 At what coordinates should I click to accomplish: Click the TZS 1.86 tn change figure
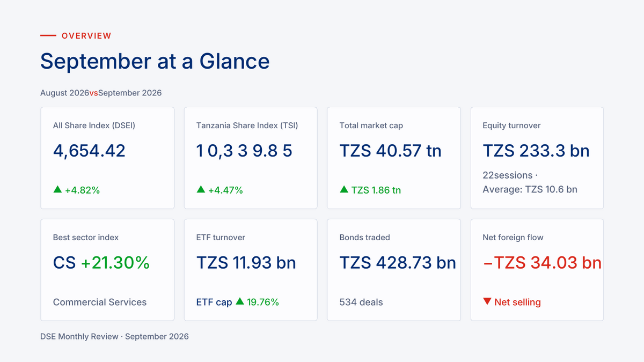click(x=376, y=190)
